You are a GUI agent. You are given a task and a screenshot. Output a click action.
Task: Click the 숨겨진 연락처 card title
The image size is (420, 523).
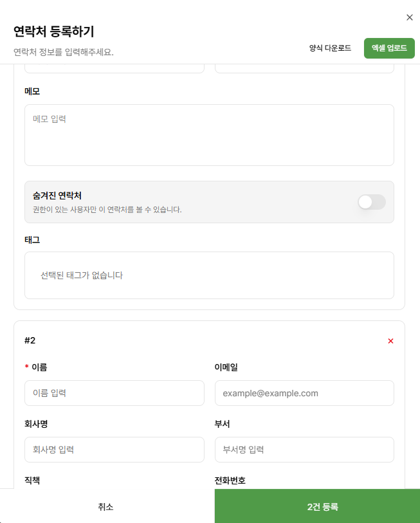(57, 196)
